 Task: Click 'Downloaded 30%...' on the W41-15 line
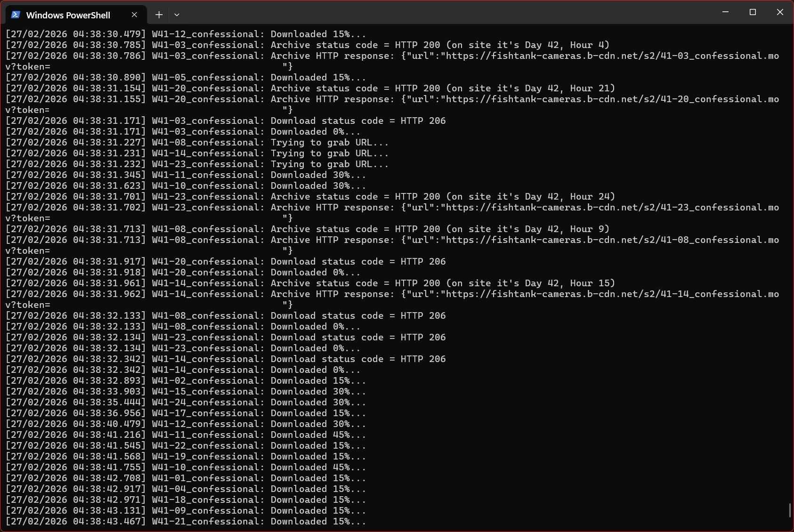318,392
